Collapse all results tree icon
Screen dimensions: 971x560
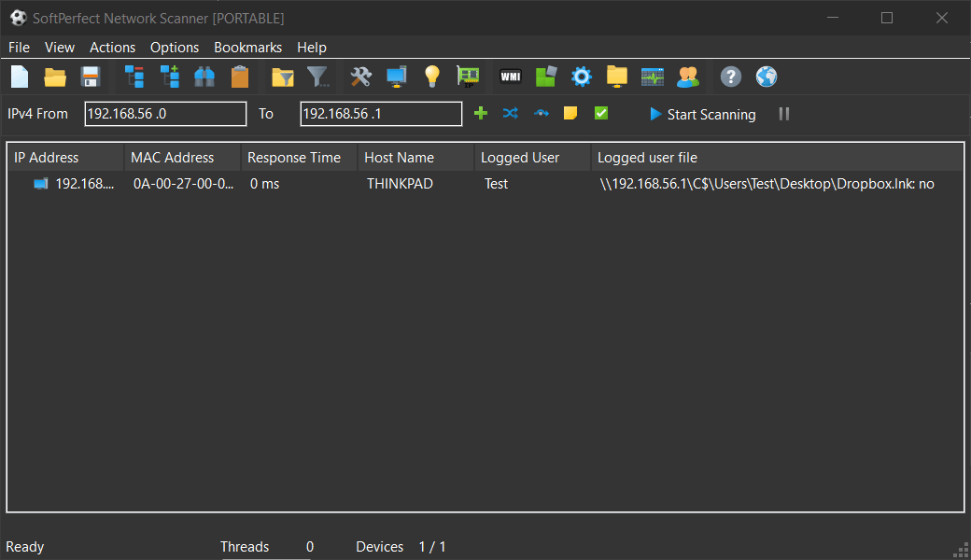[134, 77]
